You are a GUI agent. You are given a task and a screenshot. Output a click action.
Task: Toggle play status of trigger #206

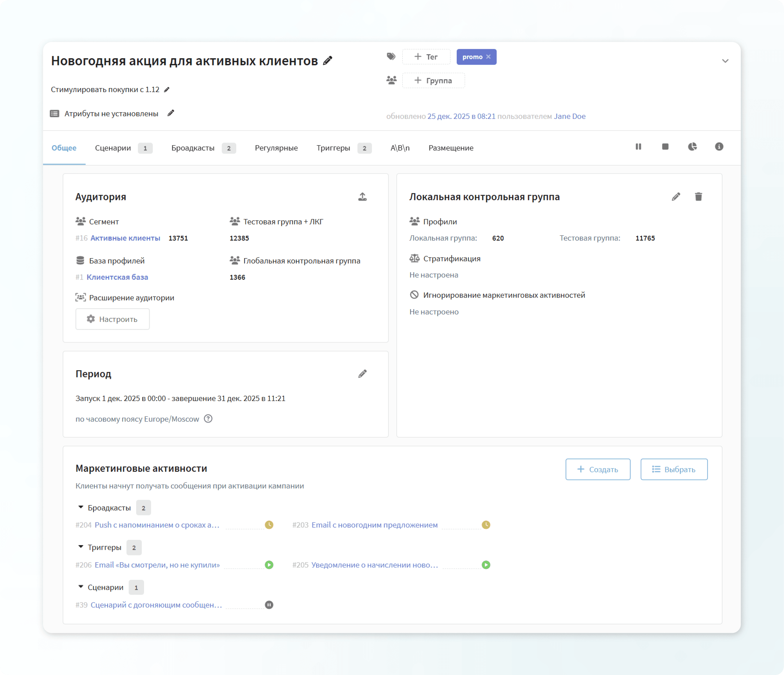point(269,565)
